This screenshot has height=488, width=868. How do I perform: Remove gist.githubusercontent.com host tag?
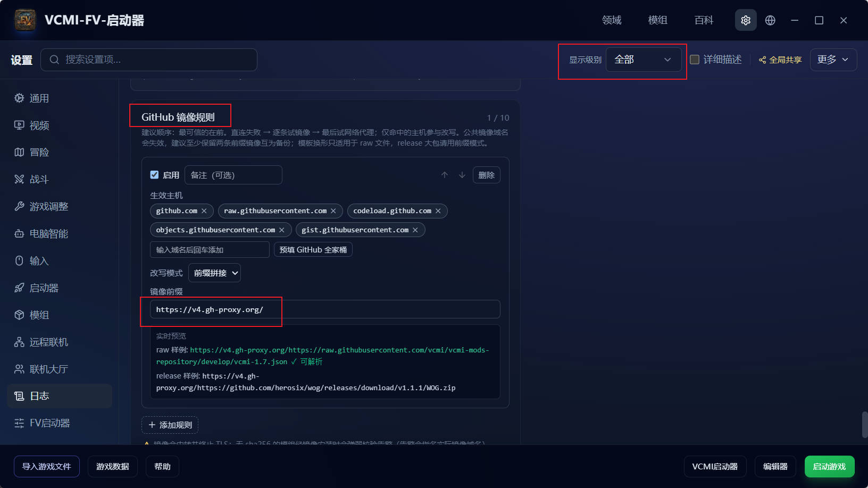pos(415,230)
